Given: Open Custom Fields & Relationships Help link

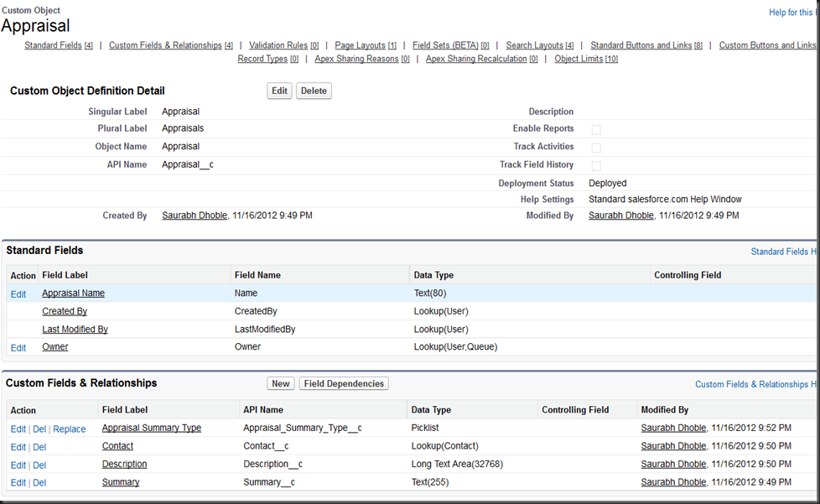Looking at the screenshot, I should click(x=755, y=385).
